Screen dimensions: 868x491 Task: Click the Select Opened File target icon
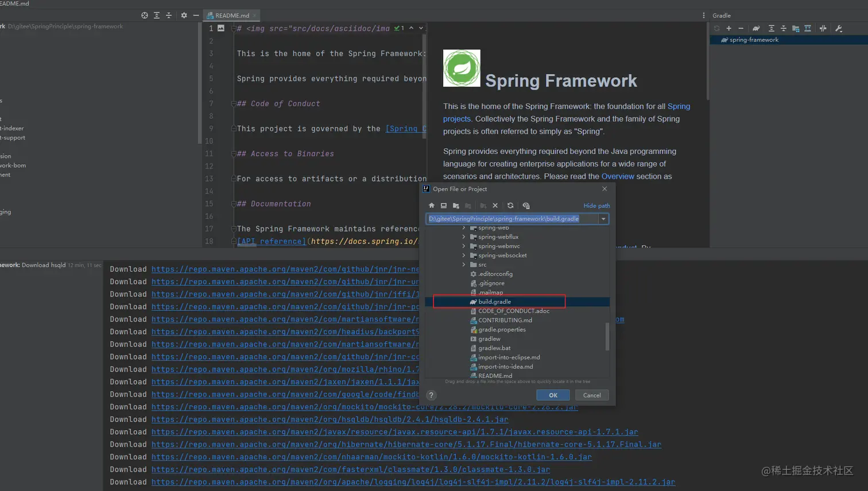click(145, 16)
